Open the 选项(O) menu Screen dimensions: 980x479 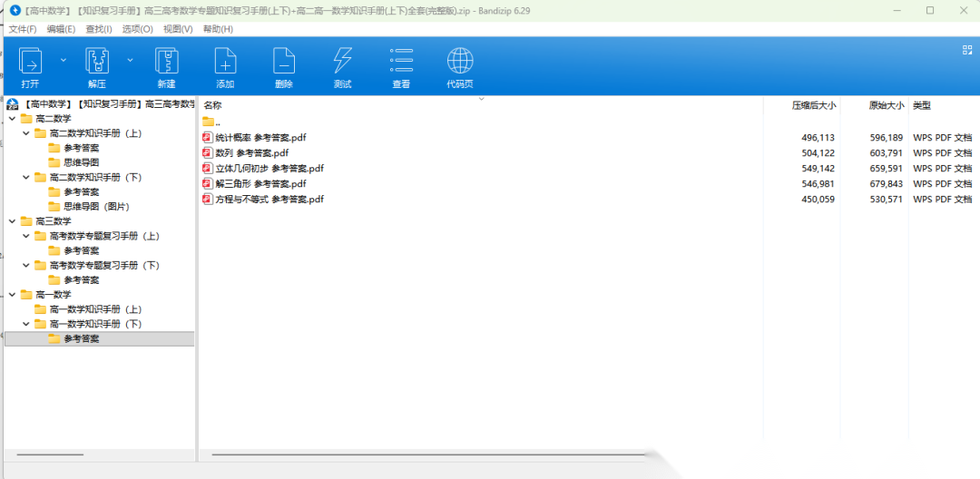click(x=138, y=29)
